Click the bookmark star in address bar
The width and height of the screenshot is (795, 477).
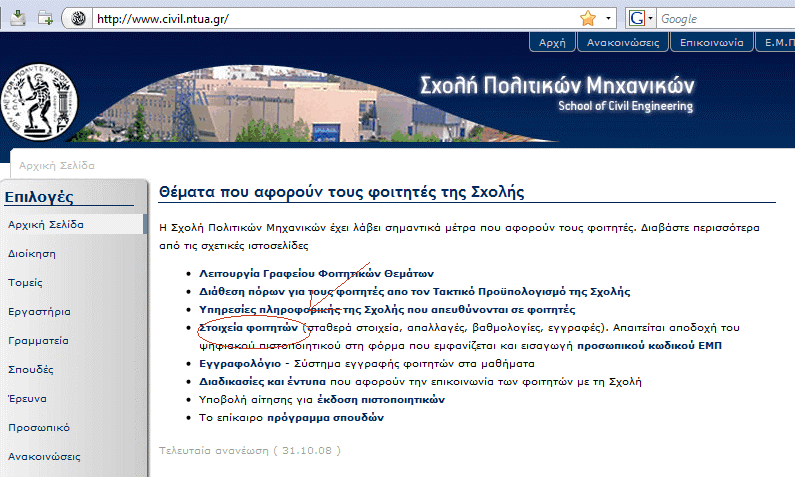(x=588, y=18)
